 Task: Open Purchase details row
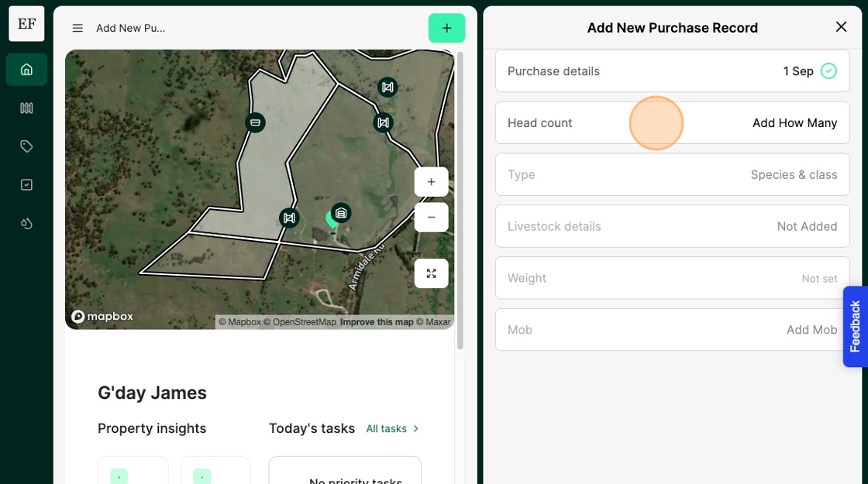click(672, 71)
